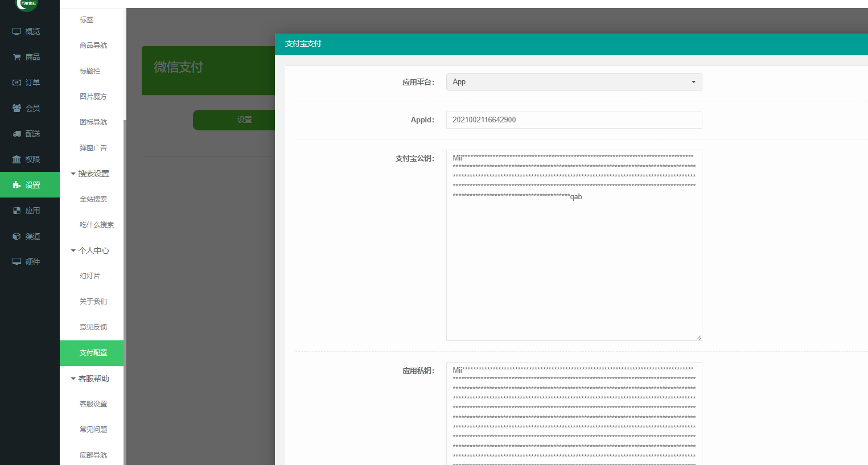Screen dimensions: 868x465
Task: Open 常见问题 page
Action: (93, 430)
